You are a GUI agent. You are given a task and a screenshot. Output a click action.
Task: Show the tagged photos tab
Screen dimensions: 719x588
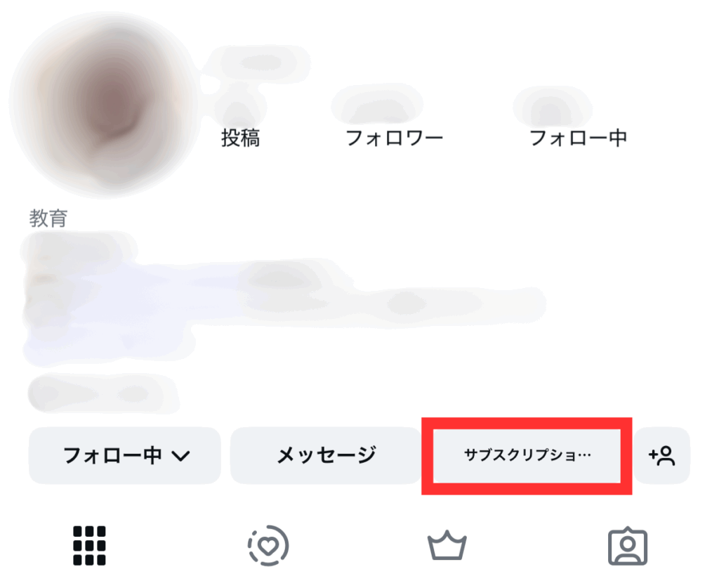click(628, 546)
